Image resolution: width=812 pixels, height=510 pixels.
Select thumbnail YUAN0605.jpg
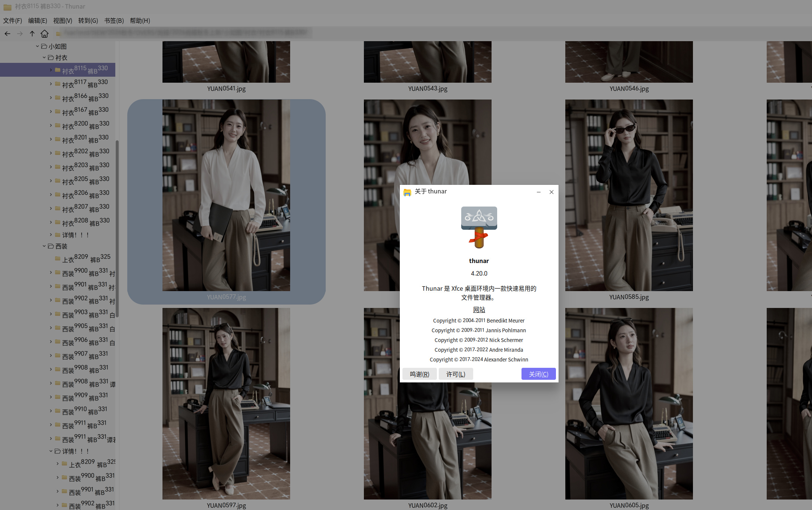pyautogui.click(x=629, y=403)
